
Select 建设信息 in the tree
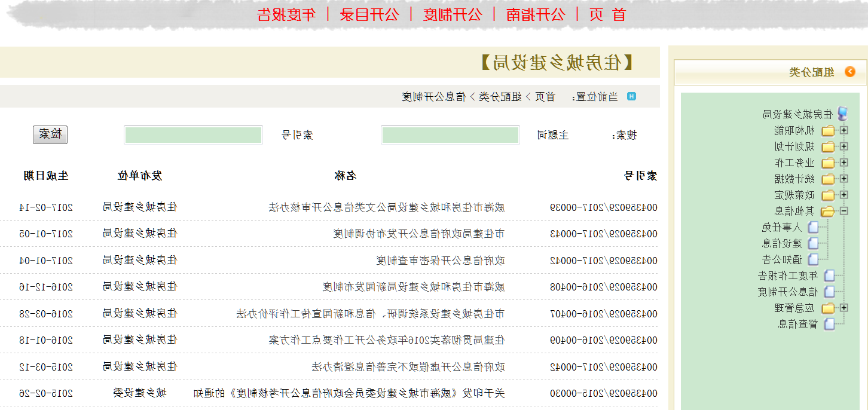783,243
